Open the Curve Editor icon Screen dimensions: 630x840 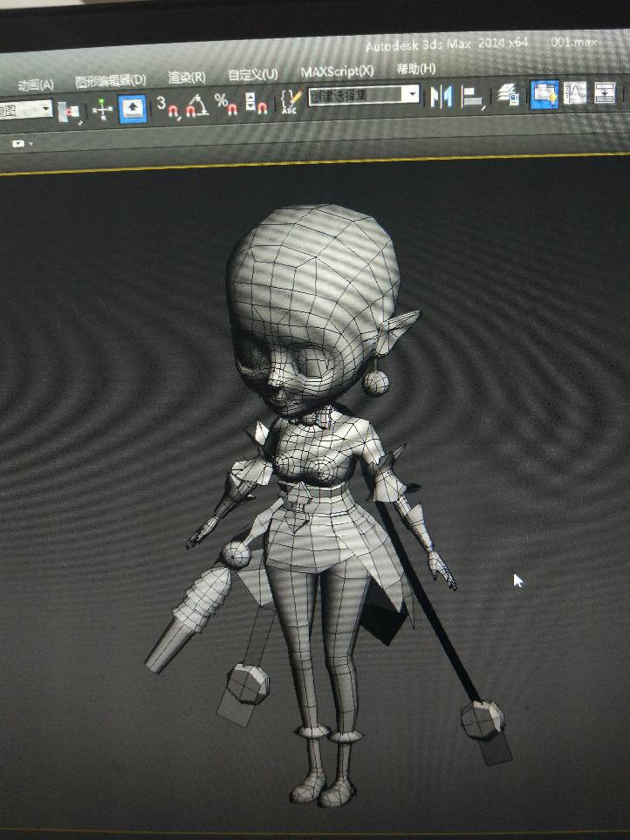[575, 93]
